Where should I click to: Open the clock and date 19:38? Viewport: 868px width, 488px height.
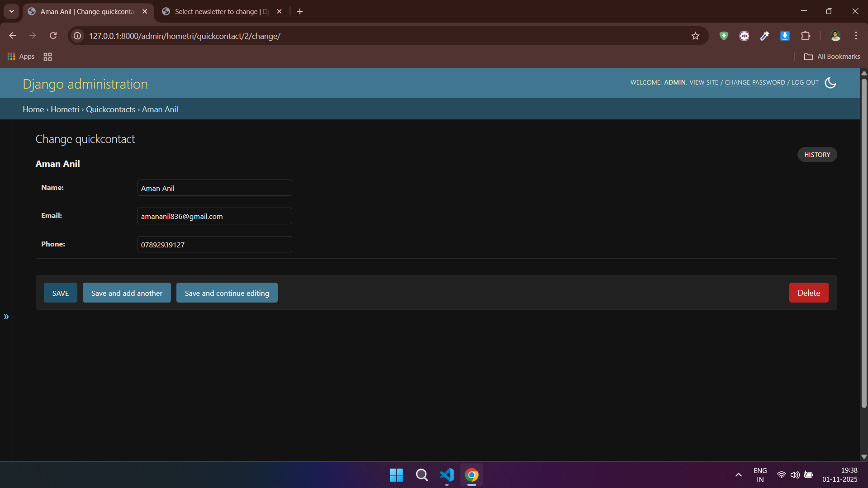click(x=840, y=475)
